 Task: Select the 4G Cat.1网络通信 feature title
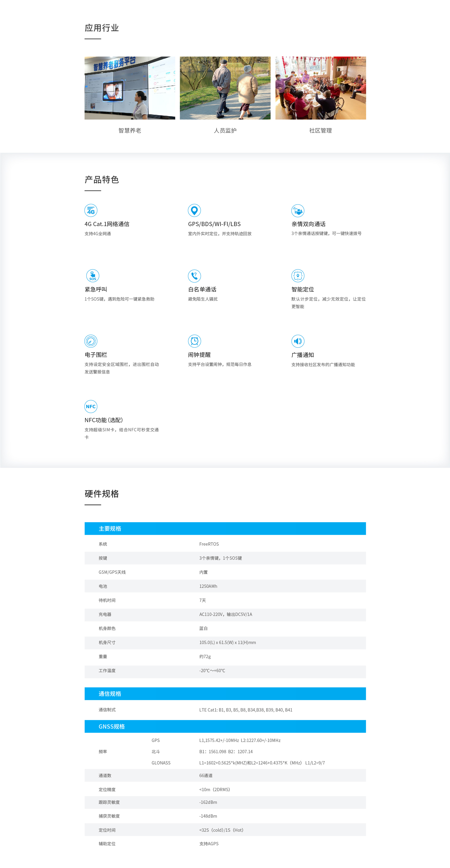point(107,224)
